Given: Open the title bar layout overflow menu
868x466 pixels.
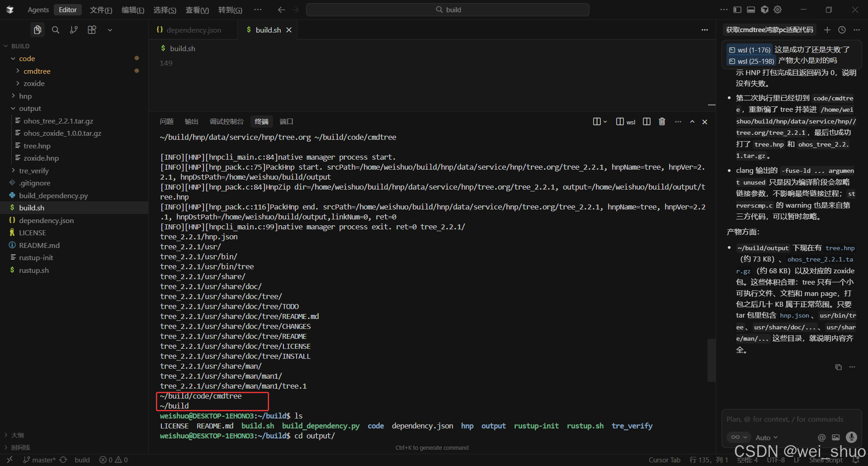Looking at the screenshot, I should (724, 10).
